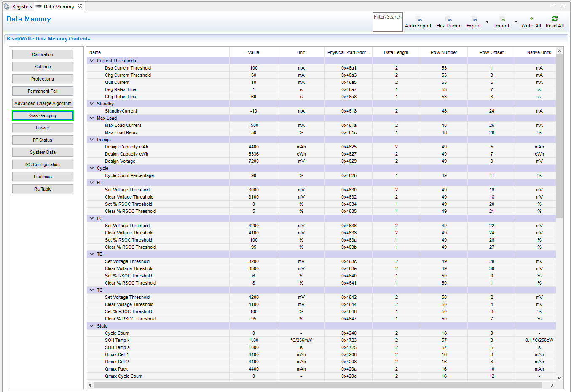Collapse the Design section

click(91, 140)
